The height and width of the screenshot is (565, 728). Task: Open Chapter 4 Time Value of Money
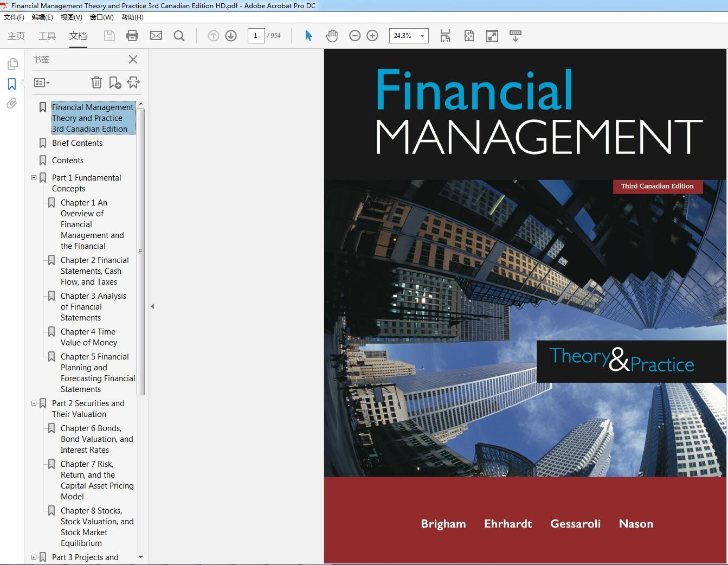pyautogui.click(x=88, y=337)
